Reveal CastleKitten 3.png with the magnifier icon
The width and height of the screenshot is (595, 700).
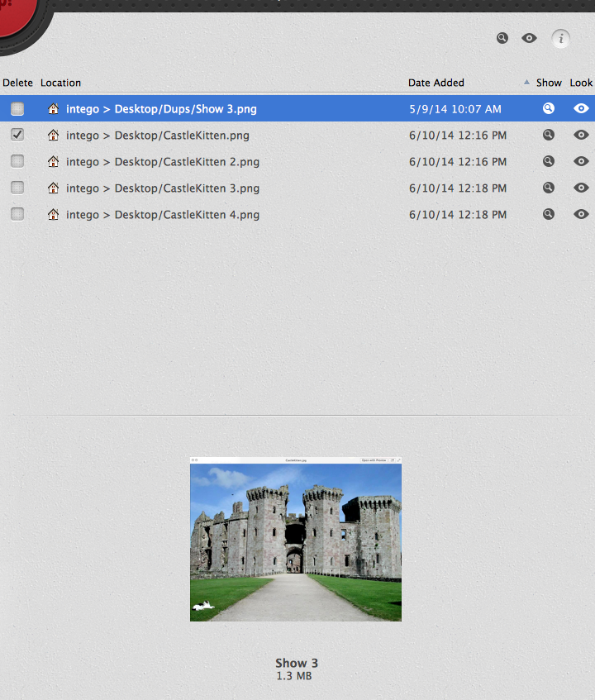549,188
